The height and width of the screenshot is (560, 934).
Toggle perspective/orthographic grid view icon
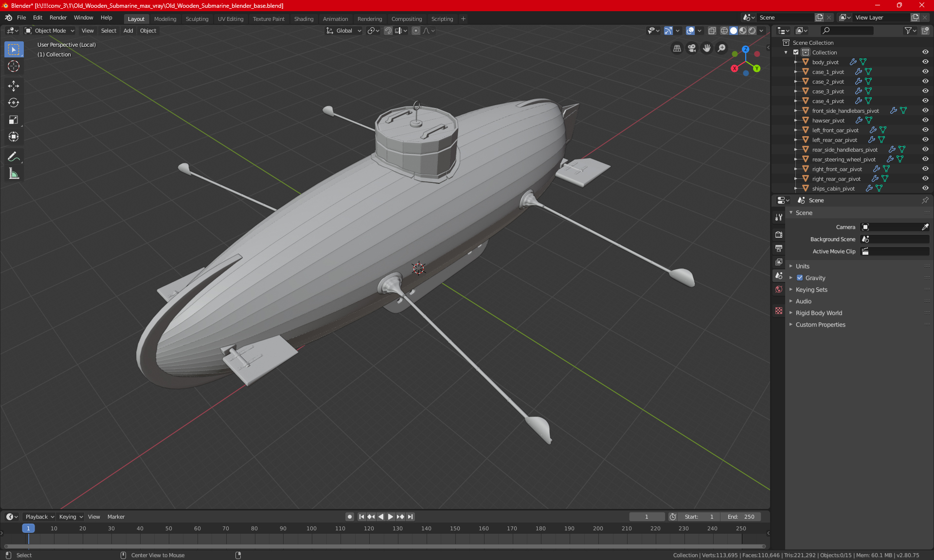coord(677,48)
